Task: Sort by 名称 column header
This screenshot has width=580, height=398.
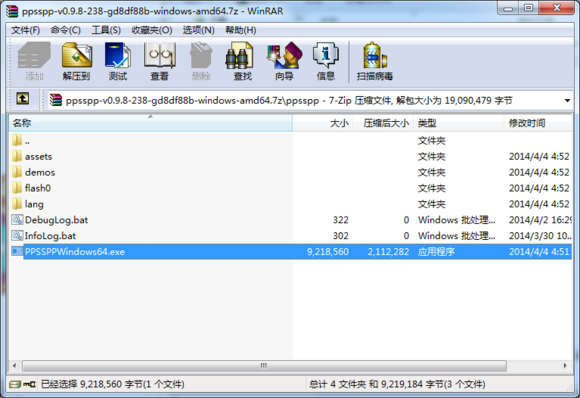Action: [x=151, y=123]
